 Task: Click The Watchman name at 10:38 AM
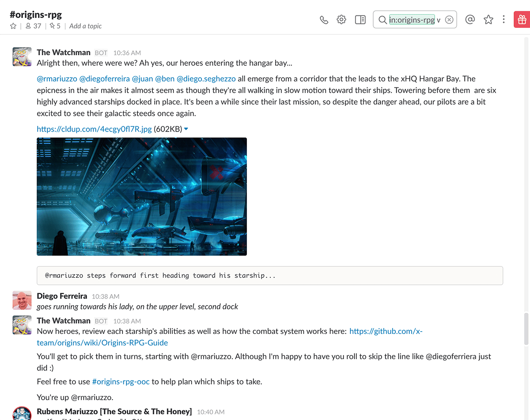click(64, 321)
